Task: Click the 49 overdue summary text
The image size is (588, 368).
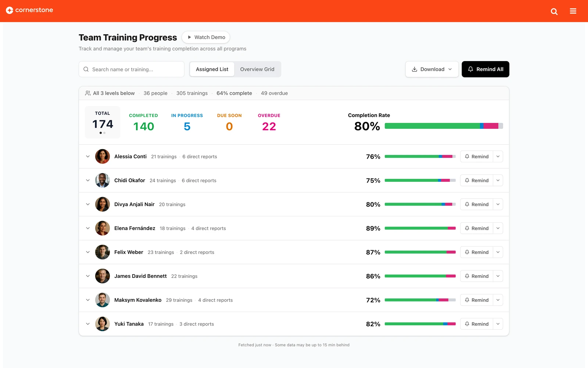Action: [274, 93]
